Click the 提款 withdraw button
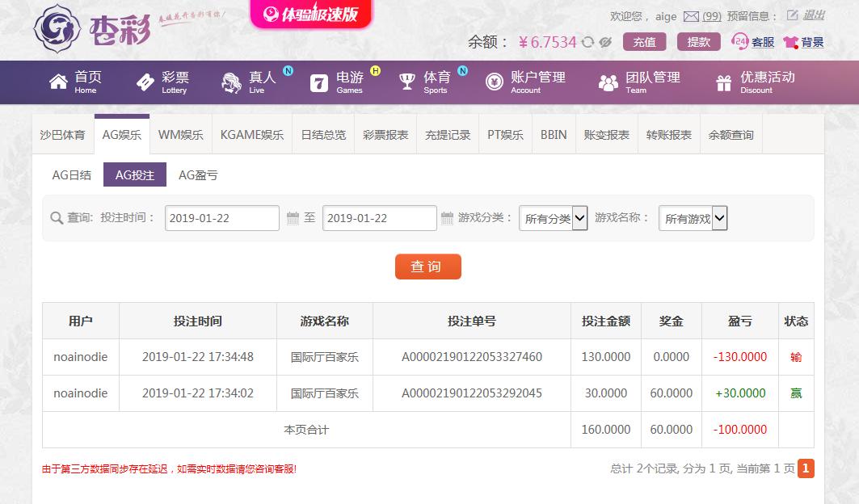Screen dimensions: 859x504 tap(699, 42)
